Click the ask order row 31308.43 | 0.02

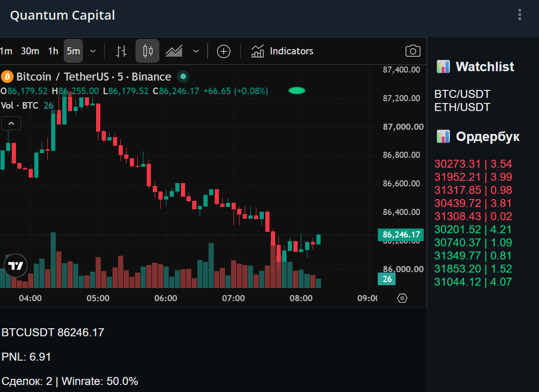coord(473,216)
